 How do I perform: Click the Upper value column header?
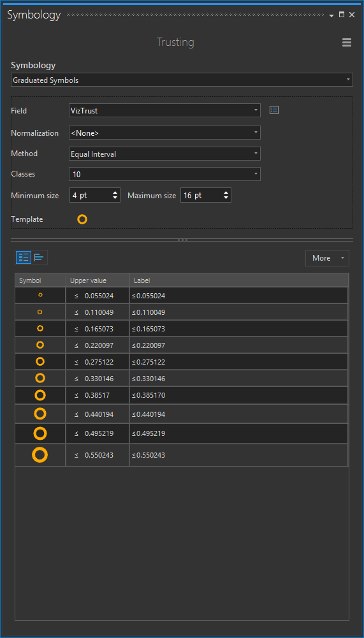click(98, 280)
